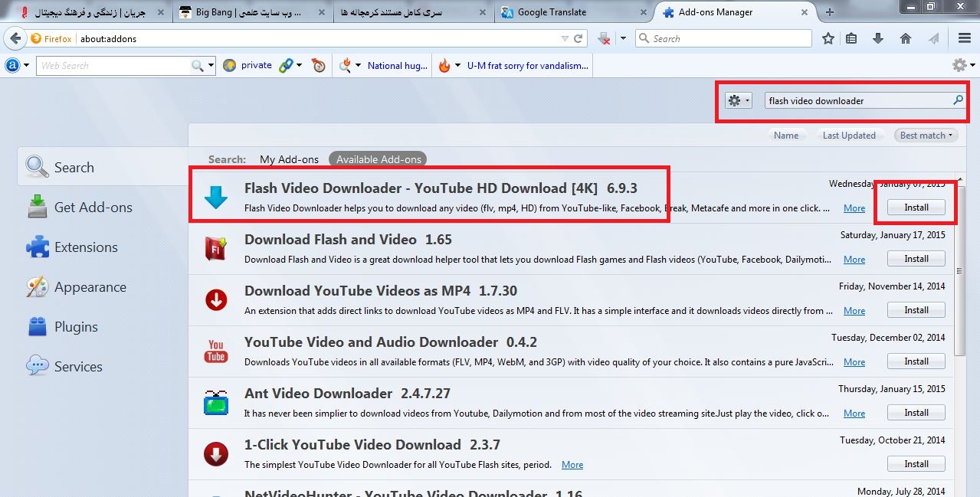Focus the browser Search box

pos(723,38)
